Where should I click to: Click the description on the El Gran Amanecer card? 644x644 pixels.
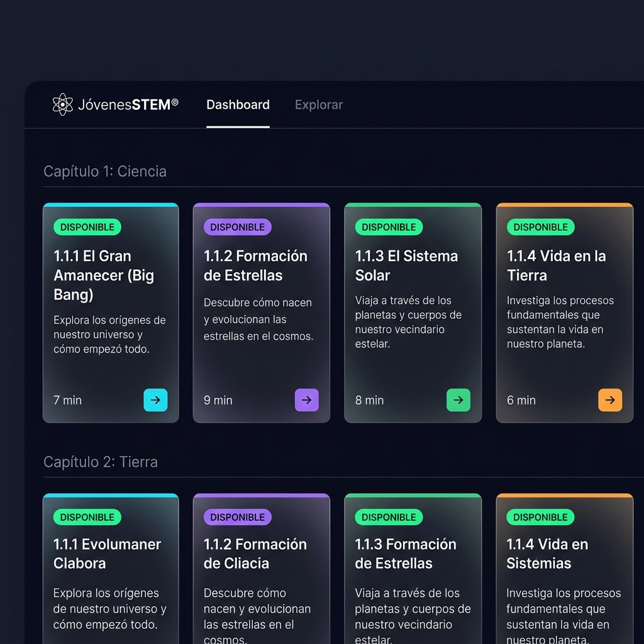click(x=109, y=335)
